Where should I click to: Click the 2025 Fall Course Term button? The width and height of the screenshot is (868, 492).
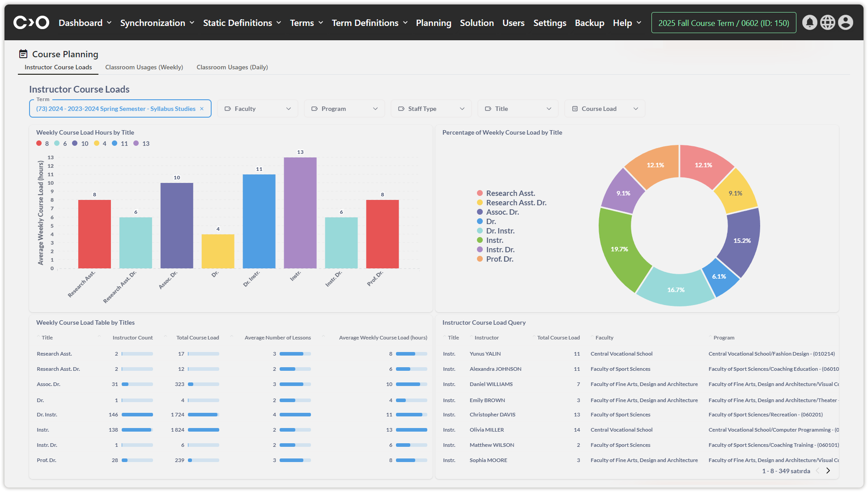coord(723,23)
